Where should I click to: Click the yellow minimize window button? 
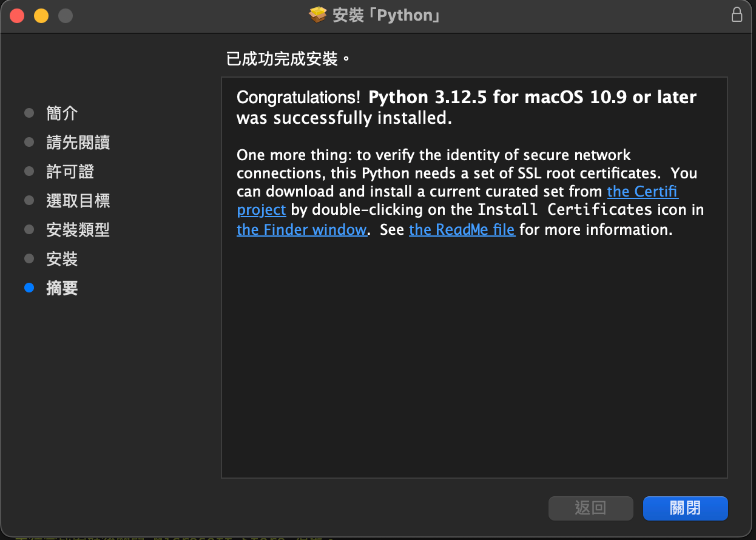pos(41,16)
